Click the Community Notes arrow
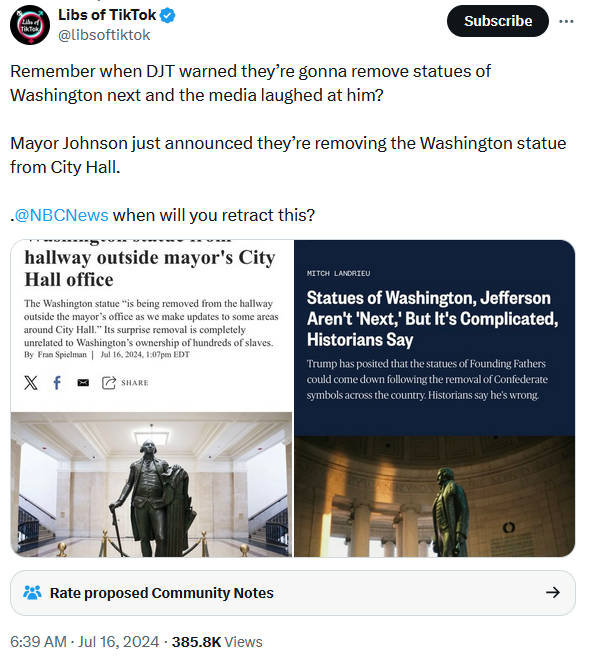Viewport: 589px width, 666px height. pyautogui.click(x=552, y=592)
